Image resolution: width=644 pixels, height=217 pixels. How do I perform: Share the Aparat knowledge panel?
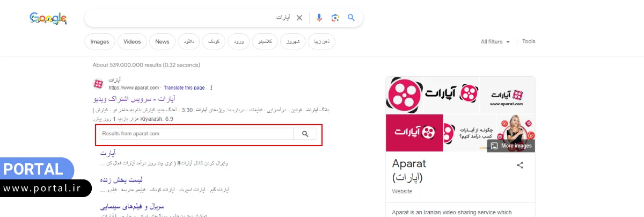click(520, 165)
